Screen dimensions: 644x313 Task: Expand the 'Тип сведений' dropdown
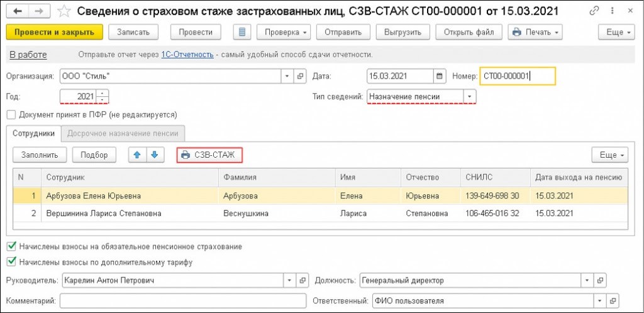(469, 97)
